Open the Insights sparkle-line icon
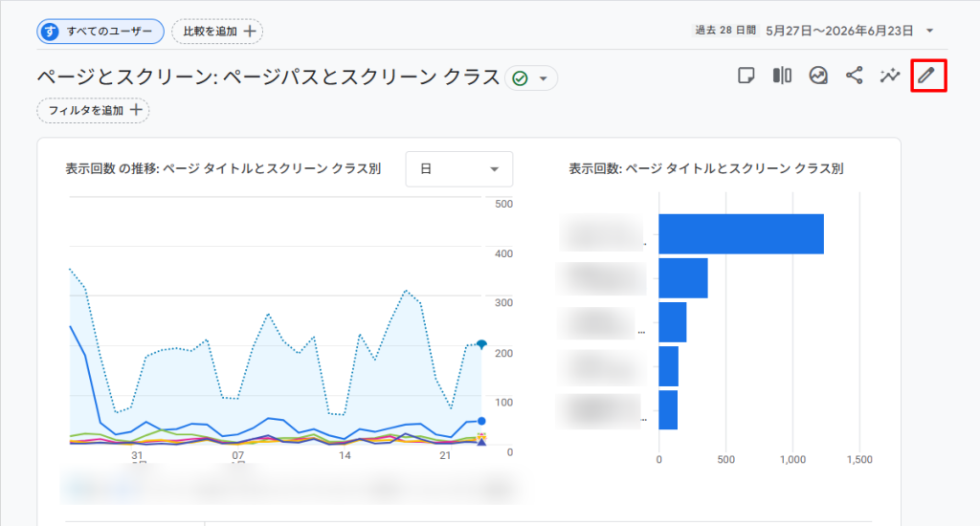Screen dimensions: 980x526 pyautogui.click(x=890, y=76)
